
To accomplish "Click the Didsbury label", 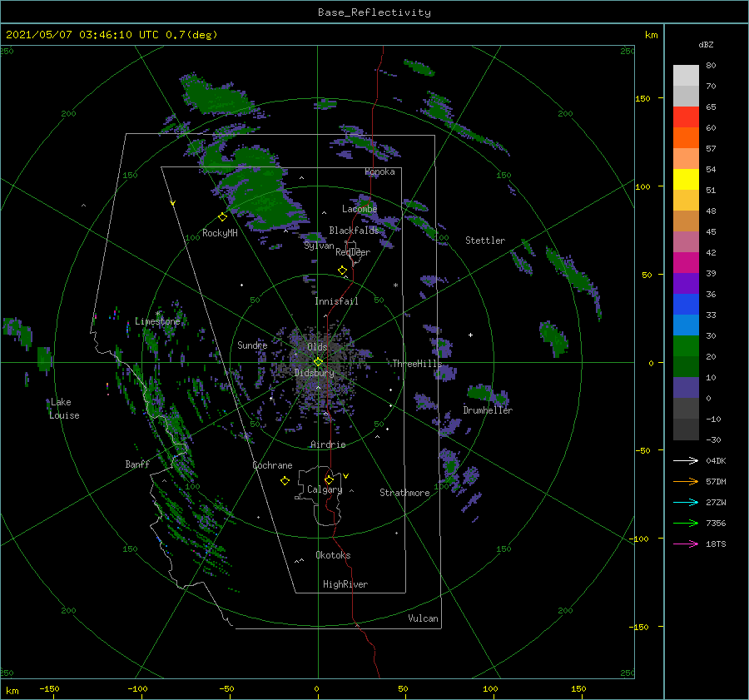I will 315,373.
